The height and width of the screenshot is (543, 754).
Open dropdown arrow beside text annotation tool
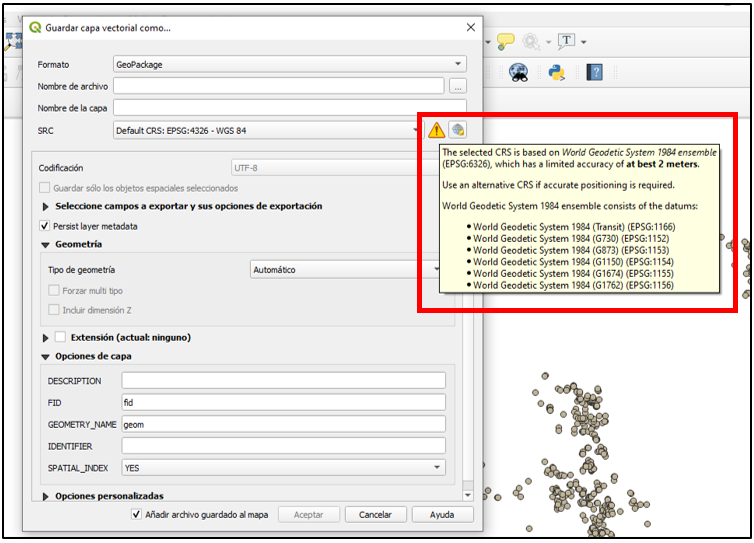coord(583,42)
